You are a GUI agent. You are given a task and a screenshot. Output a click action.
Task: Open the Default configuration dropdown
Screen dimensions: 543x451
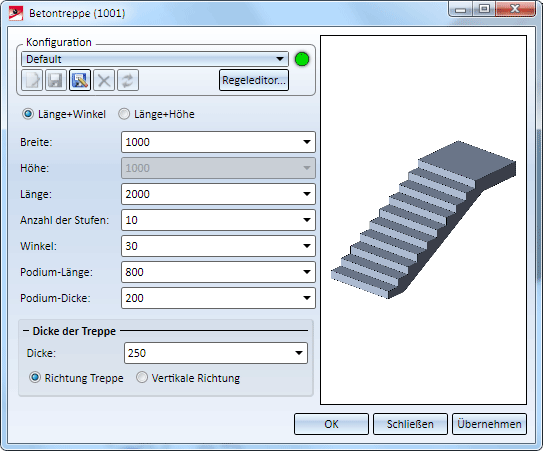pyautogui.click(x=155, y=59)
